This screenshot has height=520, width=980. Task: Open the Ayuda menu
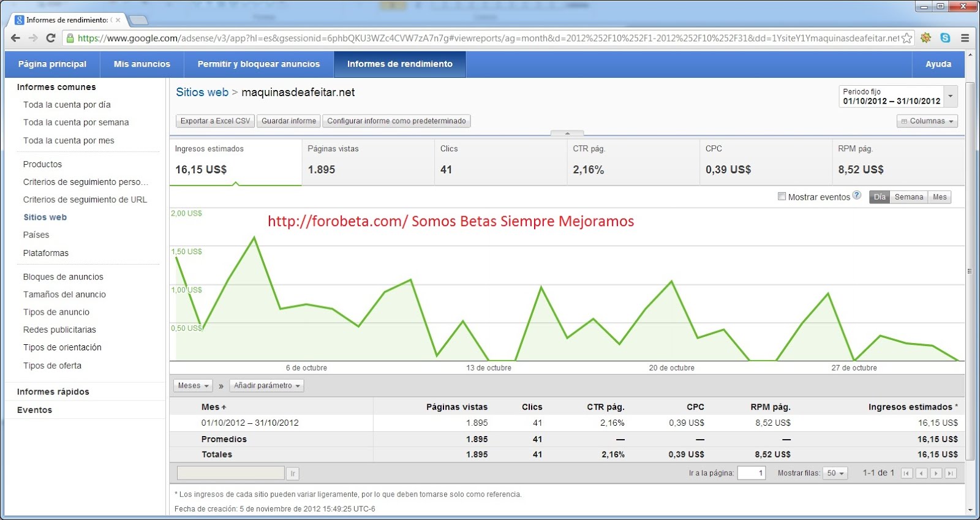pos(938,64)
